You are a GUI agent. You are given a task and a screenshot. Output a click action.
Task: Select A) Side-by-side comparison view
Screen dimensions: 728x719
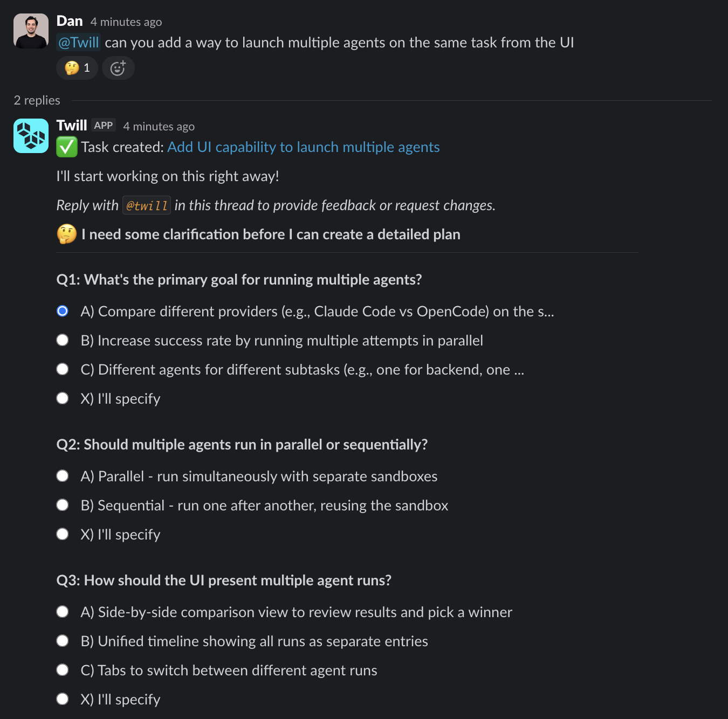pos(63,611)
